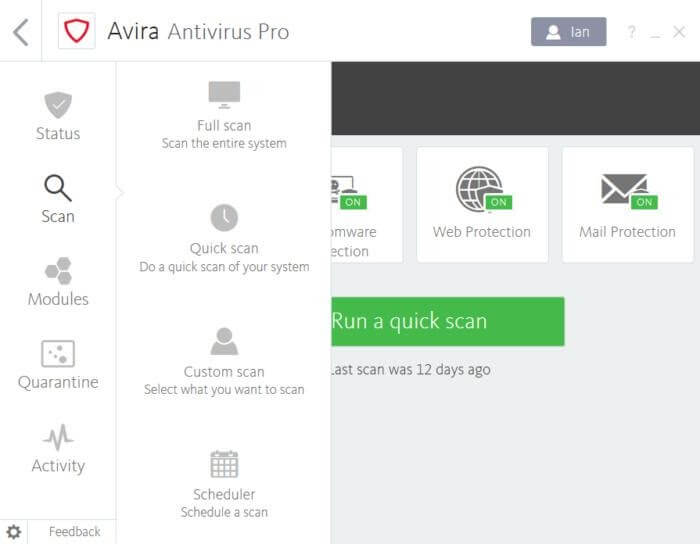Open settings gear icon at bottom left
Image resolution: width=700 pixels, height=544 pixels.
pyautogui.click(x=13, y=532)
